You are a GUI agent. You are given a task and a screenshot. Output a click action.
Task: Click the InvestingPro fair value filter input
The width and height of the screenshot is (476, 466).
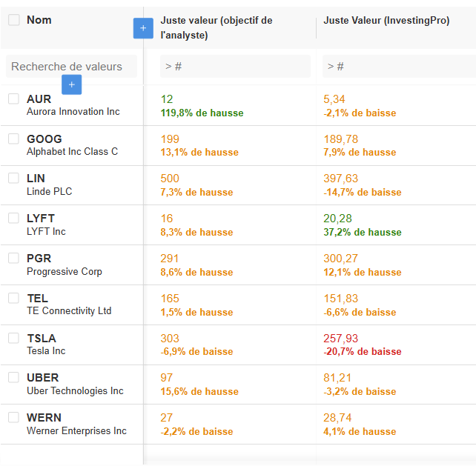click(397, 67)
